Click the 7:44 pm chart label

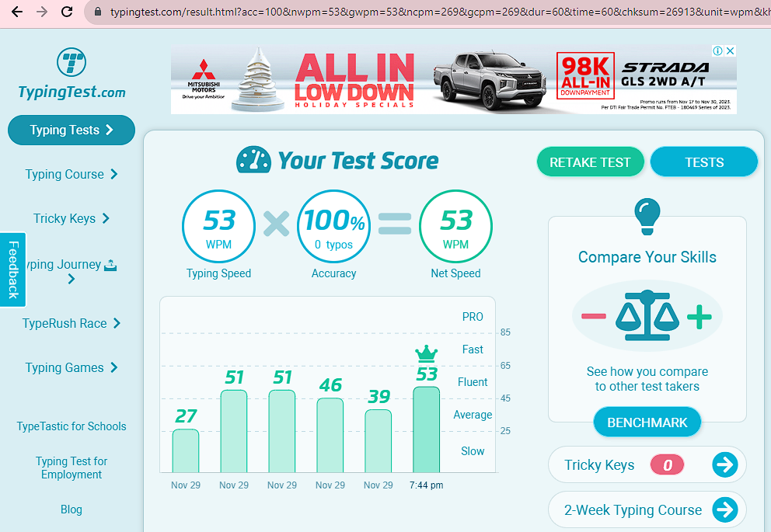pyautogui.click(x=427, y=485)
